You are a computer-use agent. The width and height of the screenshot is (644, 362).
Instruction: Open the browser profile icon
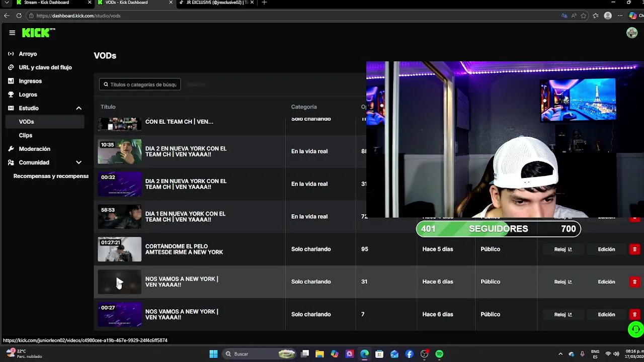pyautogui.click(x=608, y=16)
